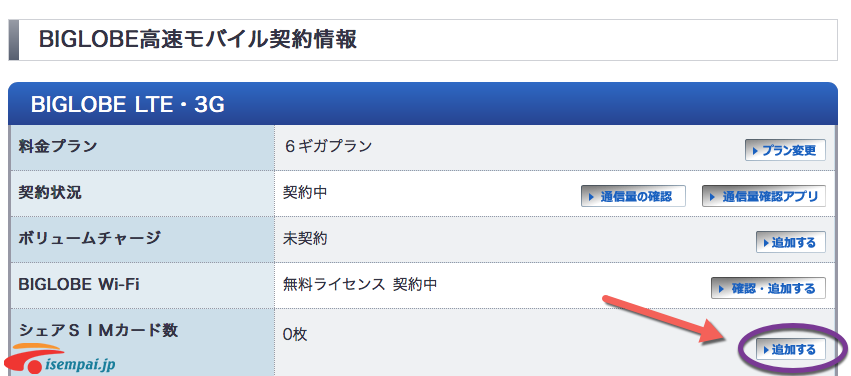Select the 未契約 value text
851x376 pixels.
pos(305,238)
